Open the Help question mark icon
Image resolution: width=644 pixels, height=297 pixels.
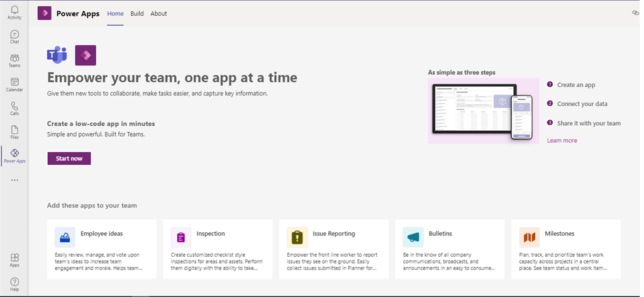(x=15, y=282)
